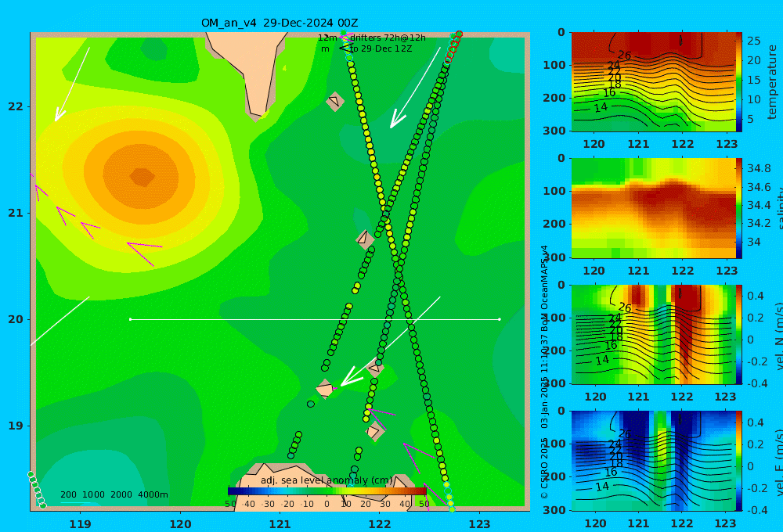The image size is (783, 532).
Task: Click the "vel. E (m/s)" colorbar label
Action: click(x=778, y=462)
